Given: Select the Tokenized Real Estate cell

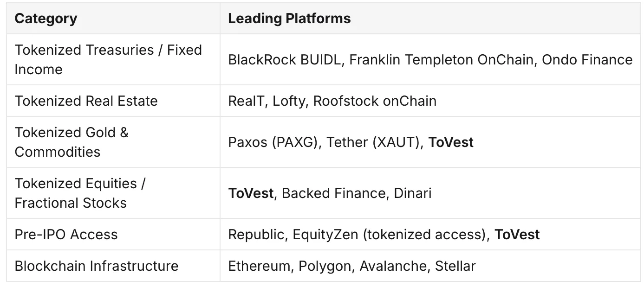Looking at the screenshot, I should 113,101.
